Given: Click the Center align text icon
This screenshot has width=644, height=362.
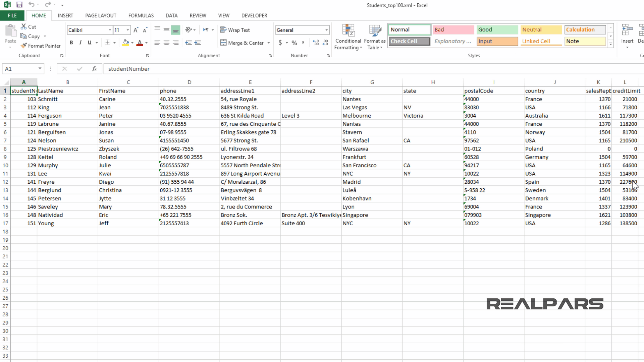Looking at the screenshot, I should click(166, 43).
